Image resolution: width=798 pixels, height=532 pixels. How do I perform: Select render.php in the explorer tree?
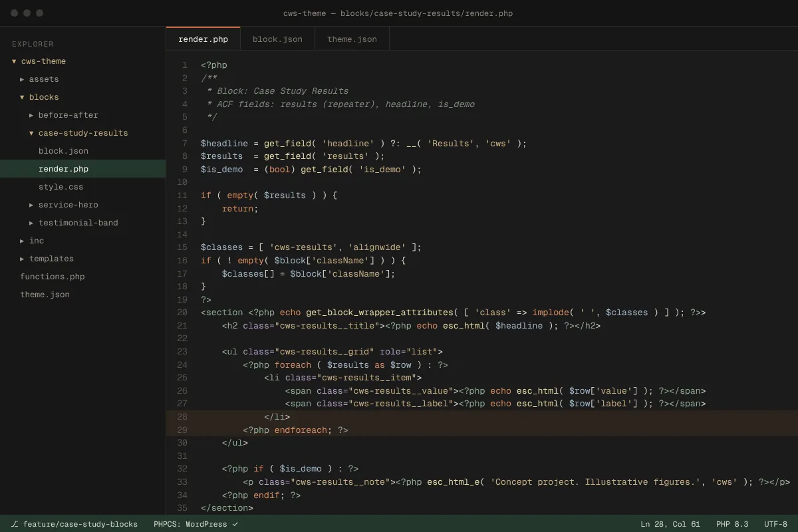click(82, 169)
